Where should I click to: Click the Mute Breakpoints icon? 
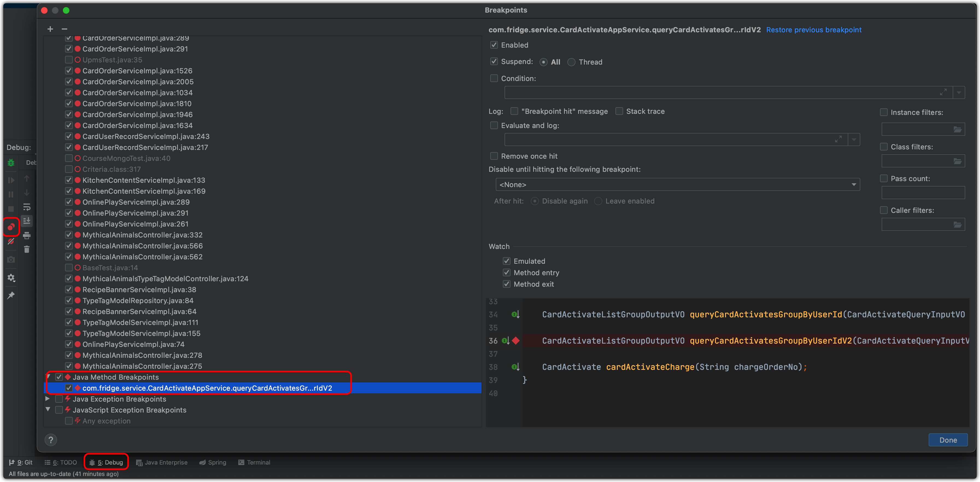click(11, 241)
